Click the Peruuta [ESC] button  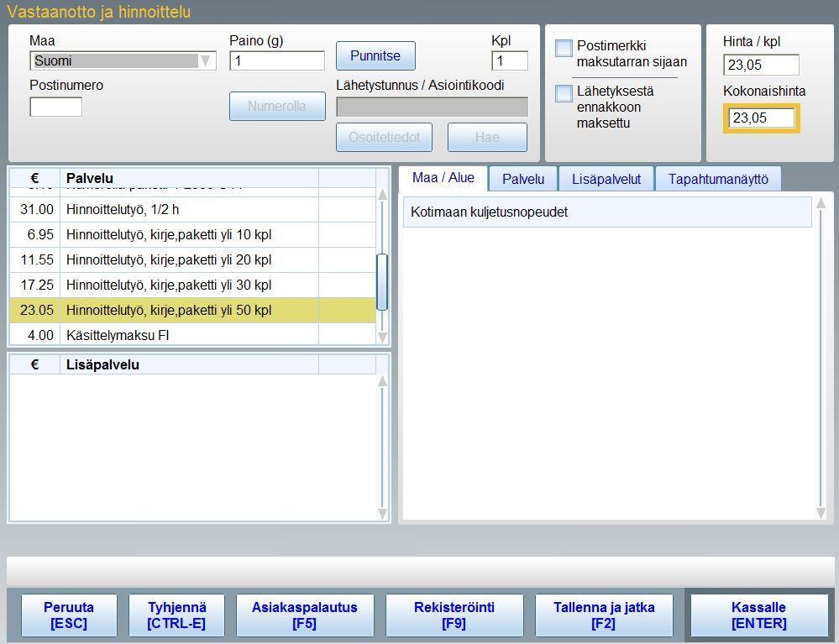point(69,615)
